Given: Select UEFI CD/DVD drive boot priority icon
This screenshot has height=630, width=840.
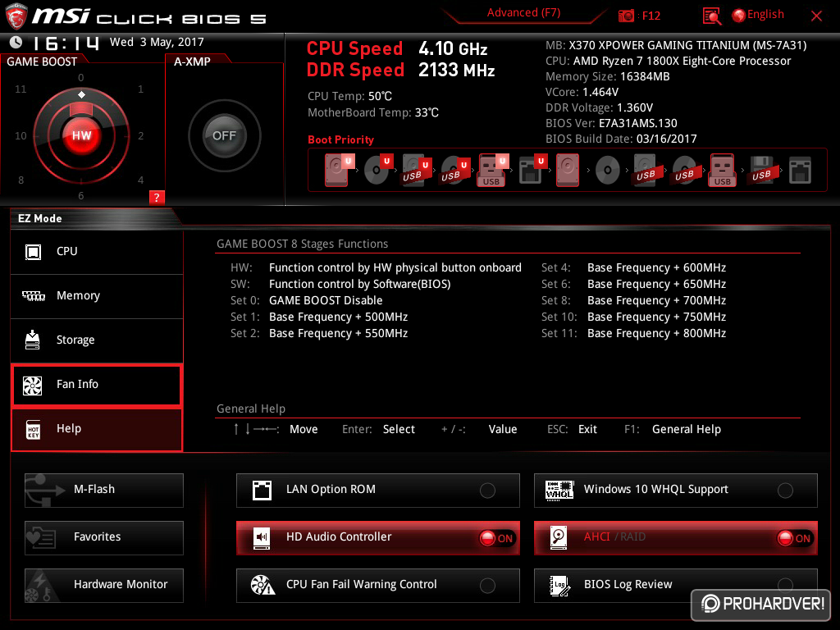Looking at the screenshot, I should point(377,170).
